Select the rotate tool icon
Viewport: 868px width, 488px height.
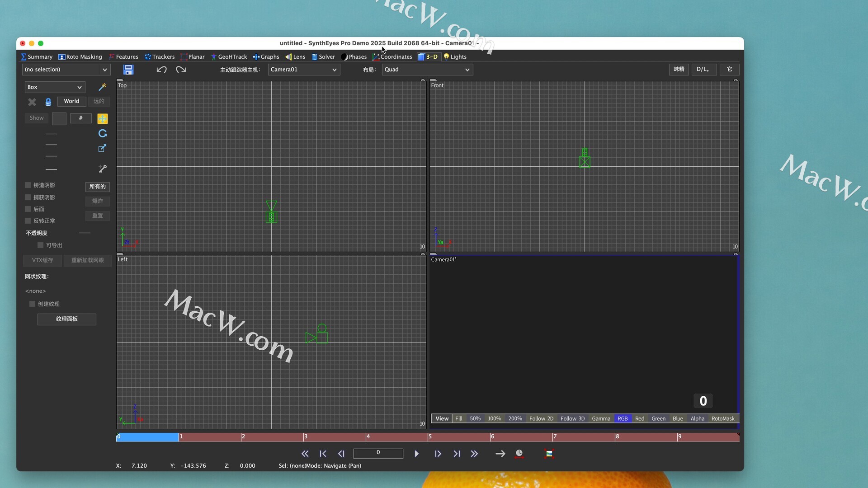pos(103,133)
